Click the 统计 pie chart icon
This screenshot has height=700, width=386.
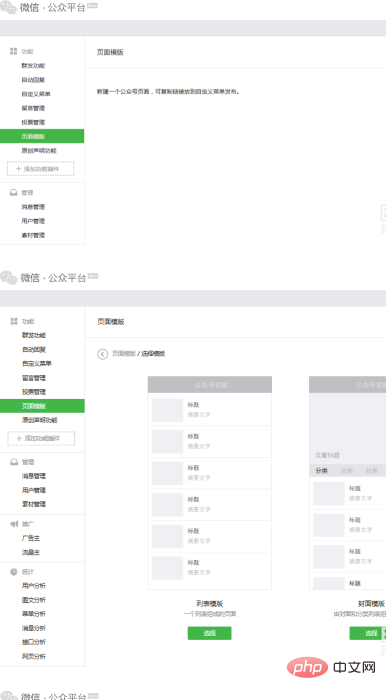click(x=14, y=571)
